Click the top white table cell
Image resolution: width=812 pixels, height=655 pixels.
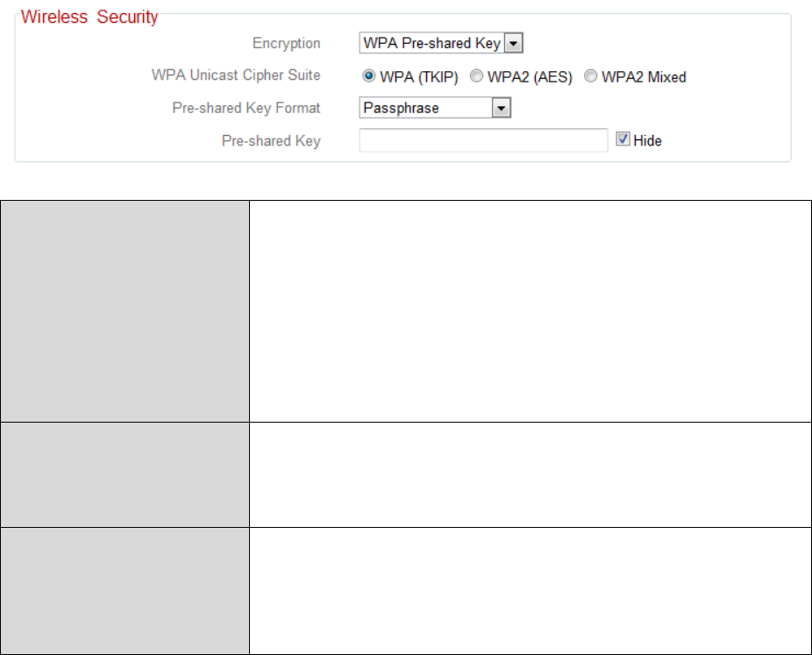click(x=529, y=311)
